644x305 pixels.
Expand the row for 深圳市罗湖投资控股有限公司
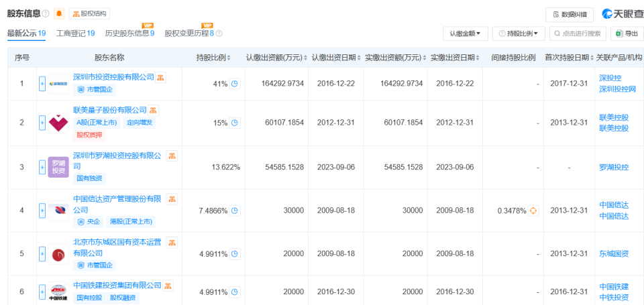[x=42, y=167]
